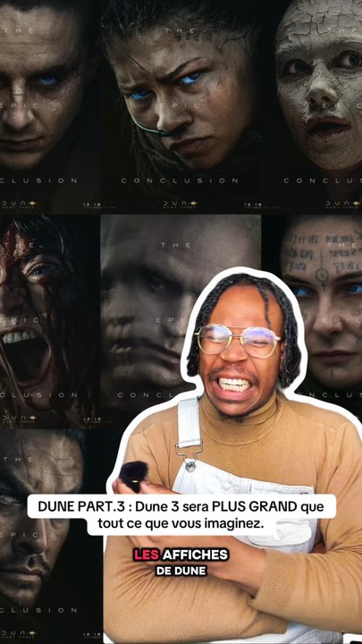Open the poster with the nose-tube woman

click(181, 106)
